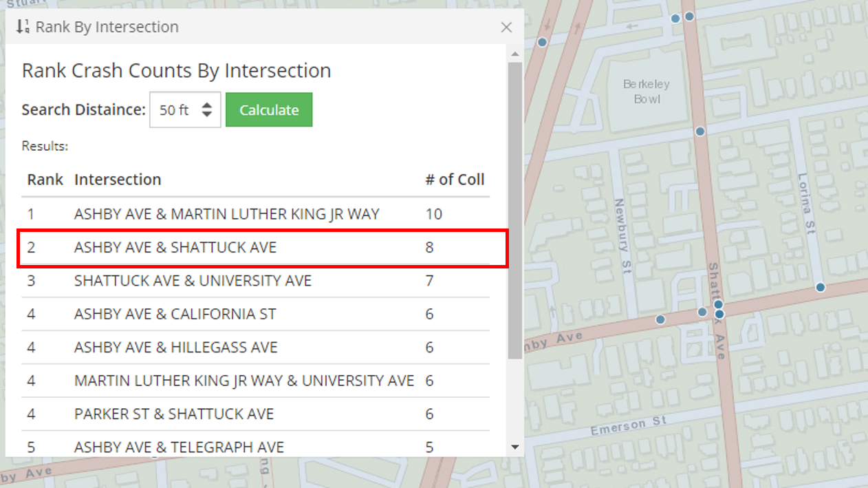The width and height of the screenshot is (868, 488).
Task: Select the Ashby Ave & Shattuck Ave row
Action: coord(255,247)
